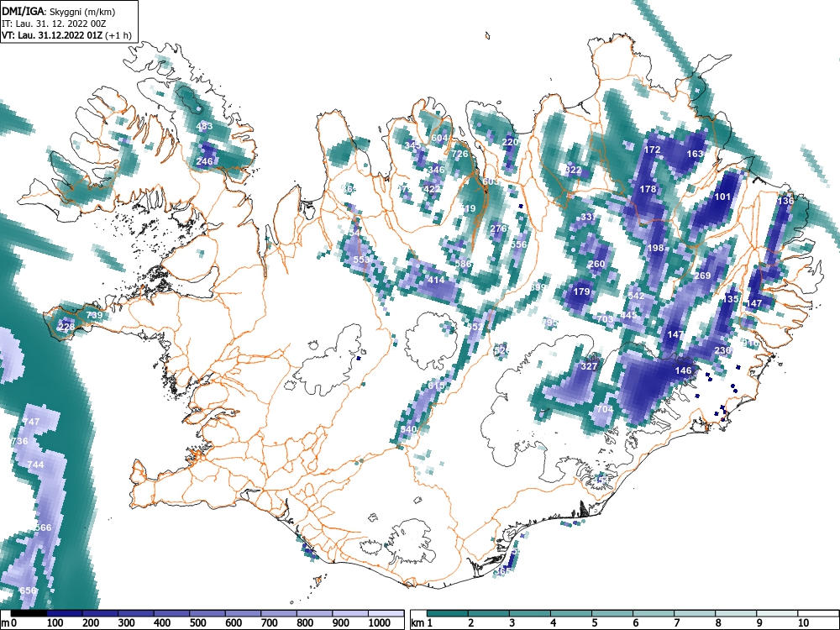Click the visibility value 553 on the map
840x630 pixels.
point(361,260)
